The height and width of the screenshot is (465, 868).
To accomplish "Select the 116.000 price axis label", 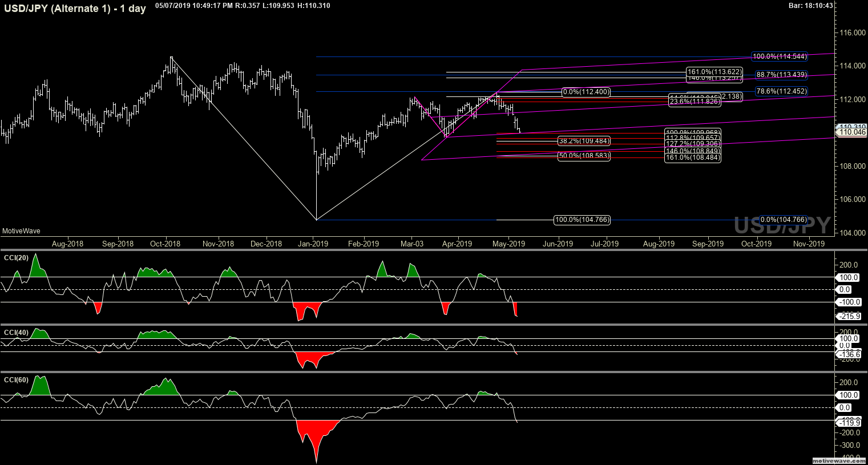I will 853,33.
